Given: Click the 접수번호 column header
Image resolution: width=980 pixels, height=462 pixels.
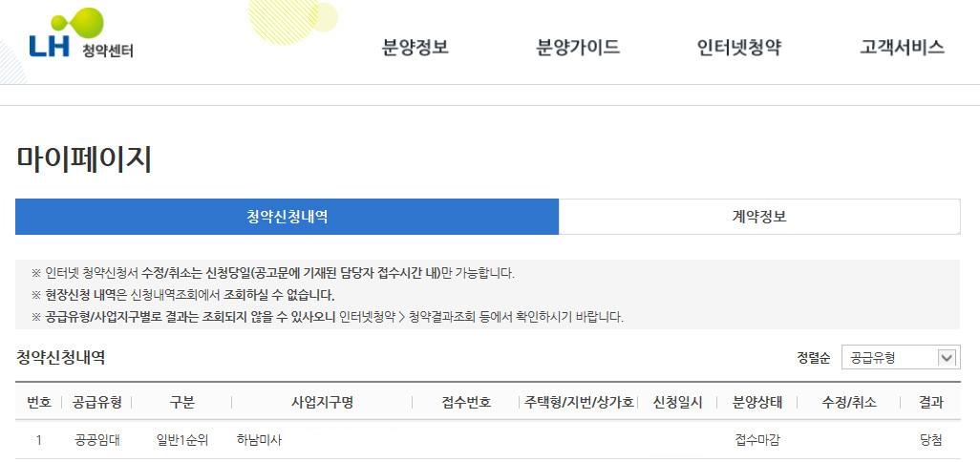Looking at the screenshot, I should 466,403.
